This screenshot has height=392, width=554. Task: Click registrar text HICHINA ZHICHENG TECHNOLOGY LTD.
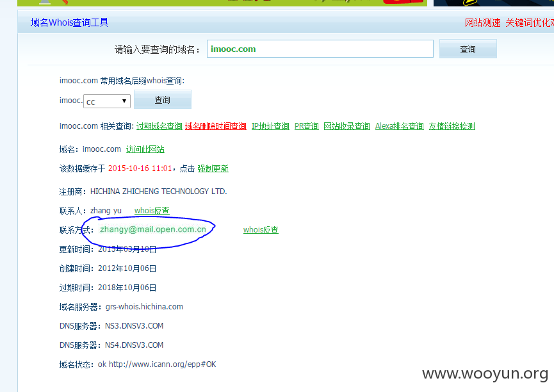pos(159,192)
